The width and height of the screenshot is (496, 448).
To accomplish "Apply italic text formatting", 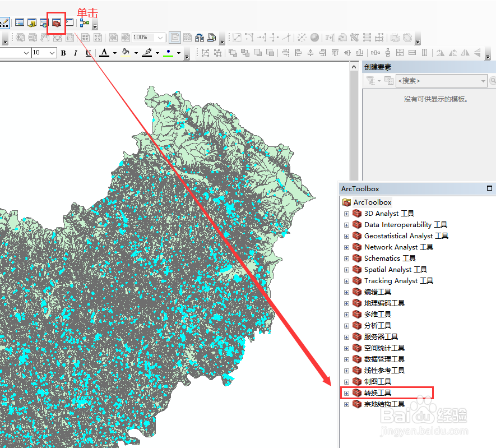I will coord(75,53).
